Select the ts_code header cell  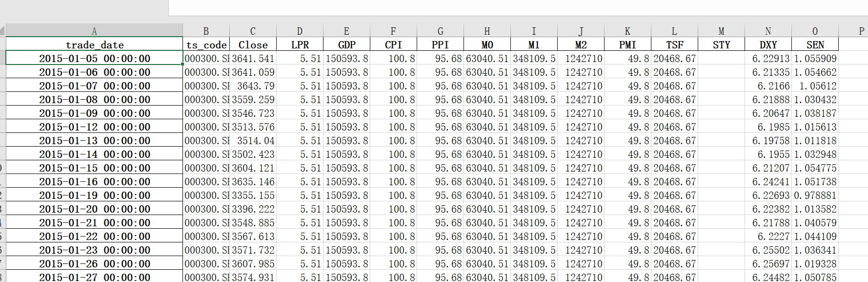[x=206, y=44]
